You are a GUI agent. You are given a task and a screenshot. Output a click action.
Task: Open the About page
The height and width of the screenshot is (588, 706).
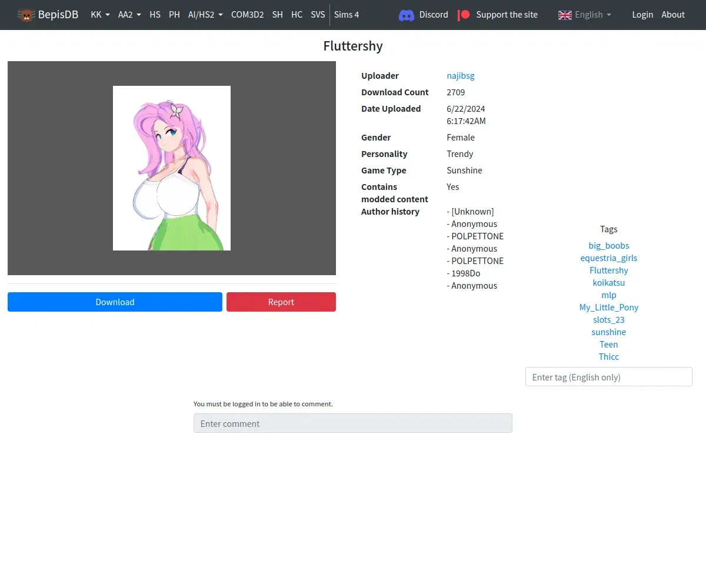[673, 15]
